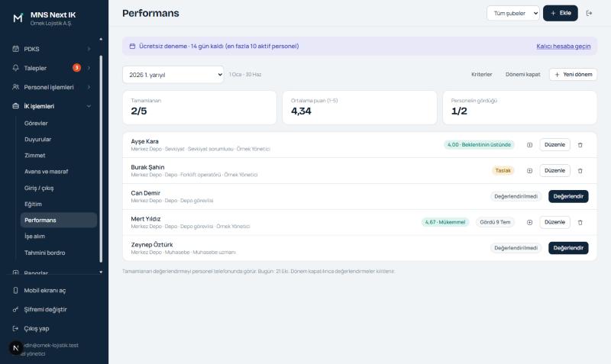Open Eğitim in the sidebar
The height and width of the screenshot is (364, 611).
click(x=59, y=204)
